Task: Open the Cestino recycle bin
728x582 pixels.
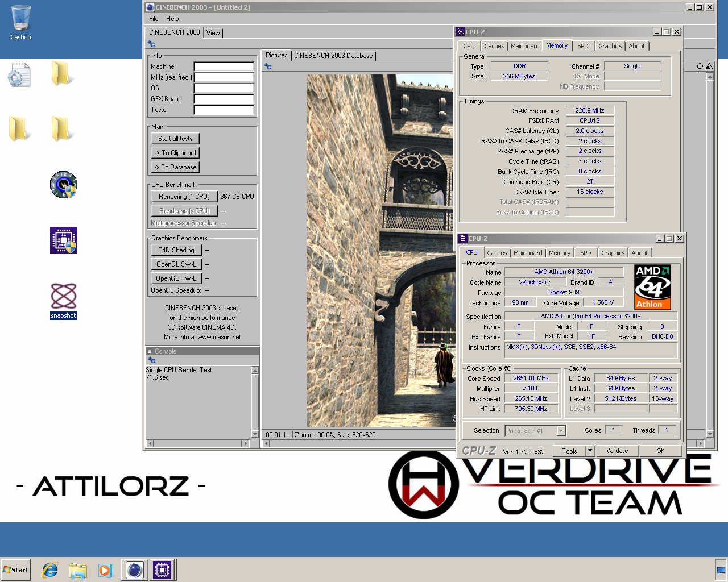Action: tap(20, 23)
